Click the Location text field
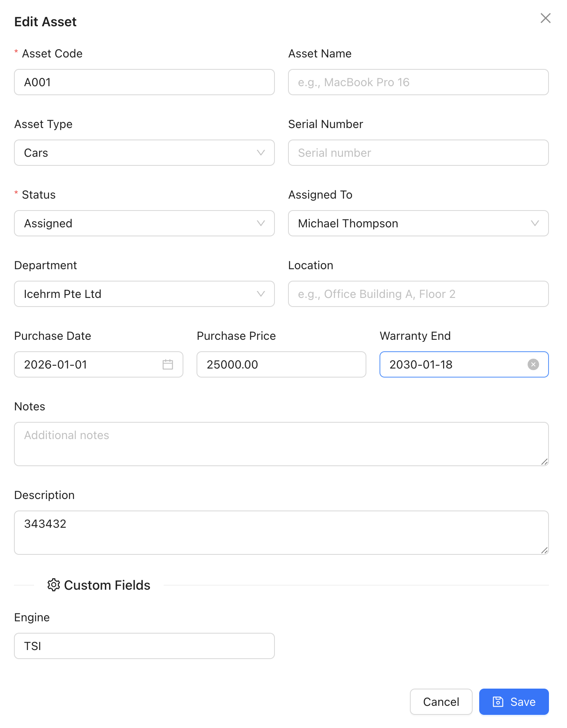This screenshot has height=728, width=567. (x=418, y=294)
